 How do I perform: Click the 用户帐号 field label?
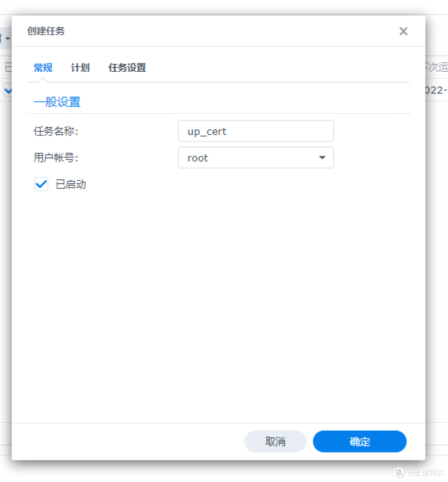pyautogui.click(x=56, y=158)
